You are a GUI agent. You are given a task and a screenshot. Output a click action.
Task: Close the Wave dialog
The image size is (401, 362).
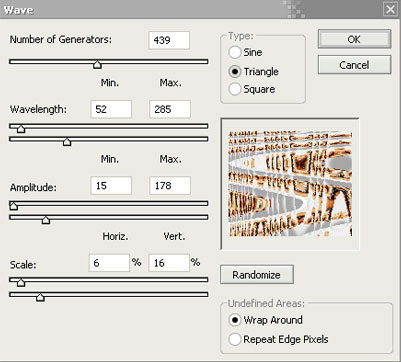(x=390, y=9)
